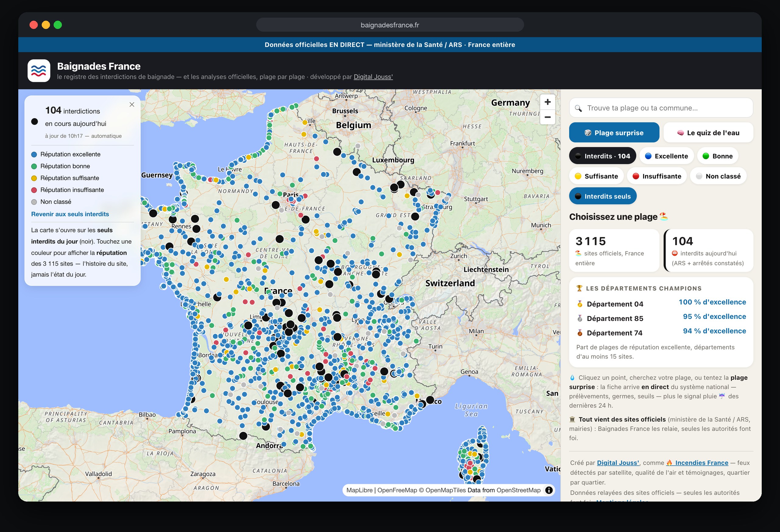This screenshot has width=780, height=532.
Task: Toggle the Interdits · 104 filter chip
Action: click(x=602, y=156)
